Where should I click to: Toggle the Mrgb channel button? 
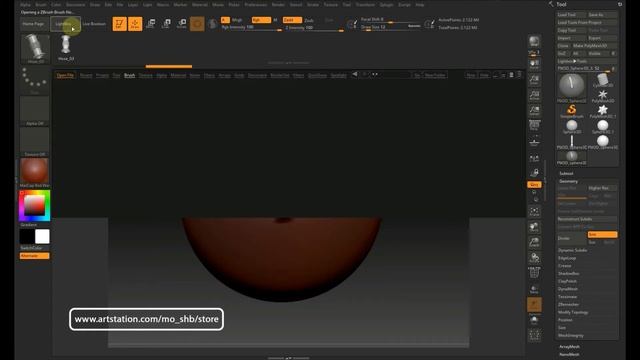click(x=237, y=20)
